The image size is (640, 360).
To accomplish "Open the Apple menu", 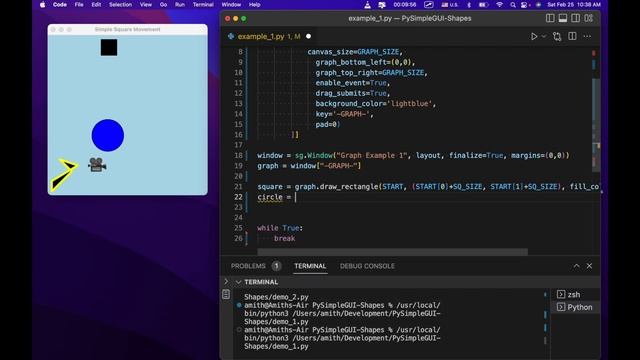I will 42,5.
